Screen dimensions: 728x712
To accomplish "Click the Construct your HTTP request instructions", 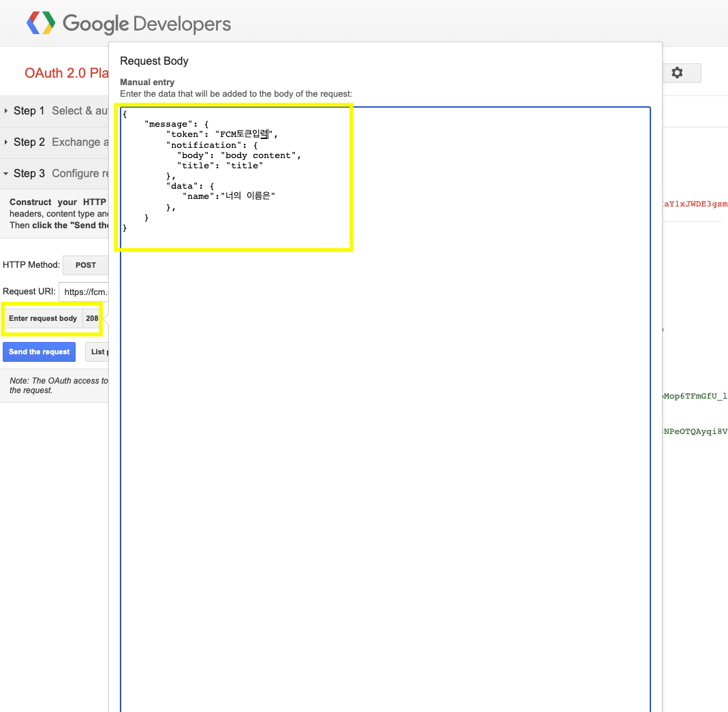I will point(59,214).
